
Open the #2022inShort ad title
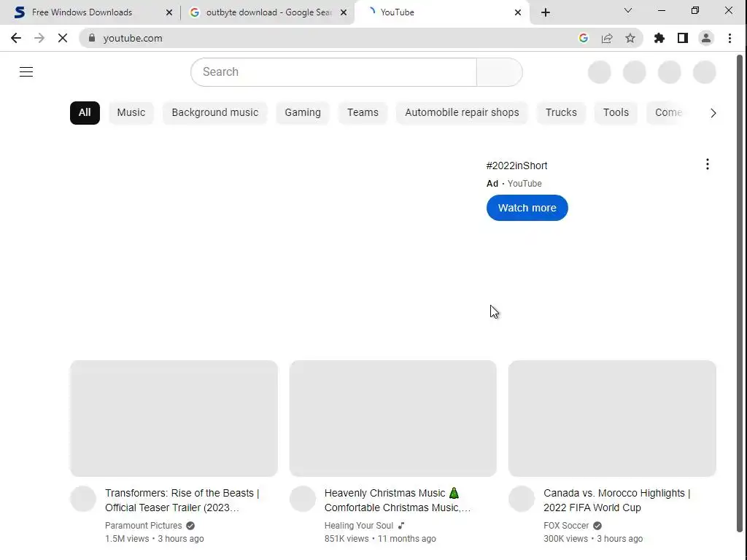point(516,166)
